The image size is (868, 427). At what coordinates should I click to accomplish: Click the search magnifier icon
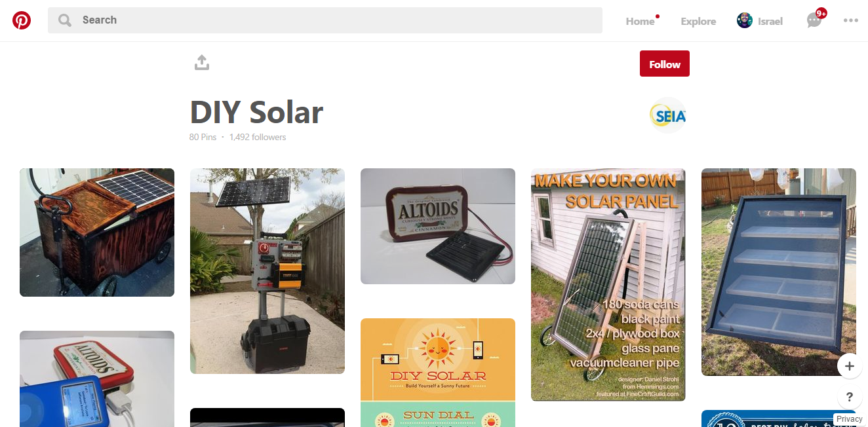(x=65, y=20)
